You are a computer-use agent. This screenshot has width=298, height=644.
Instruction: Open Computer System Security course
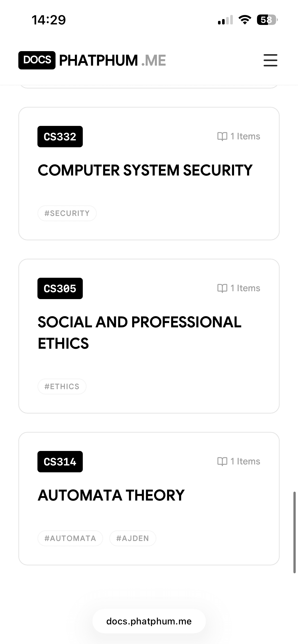click(145, 170)
